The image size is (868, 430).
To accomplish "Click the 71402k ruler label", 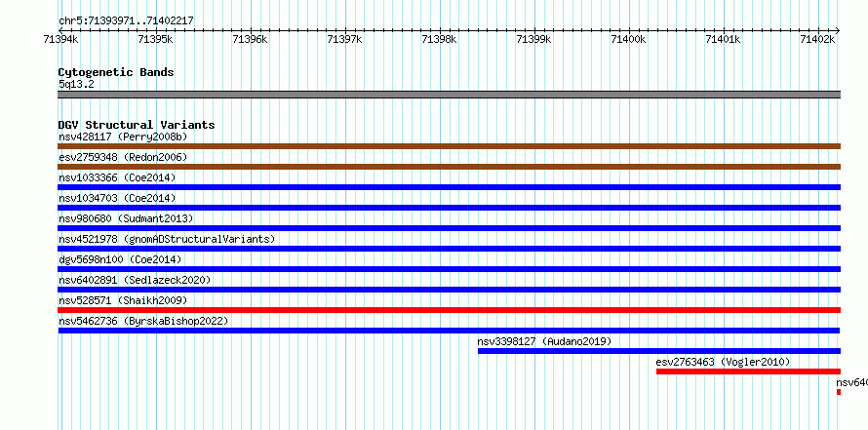I will [x=817, y=39].
